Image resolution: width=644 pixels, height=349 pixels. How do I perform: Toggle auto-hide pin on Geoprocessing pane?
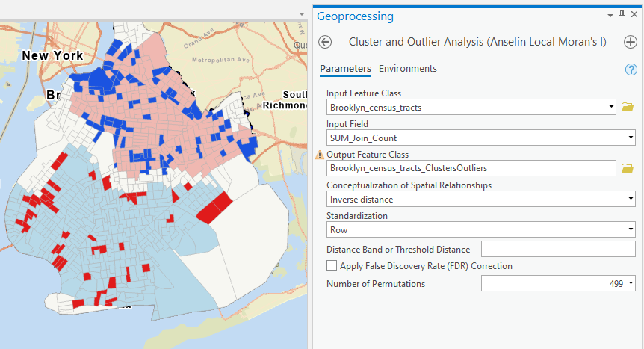(622, 16)
